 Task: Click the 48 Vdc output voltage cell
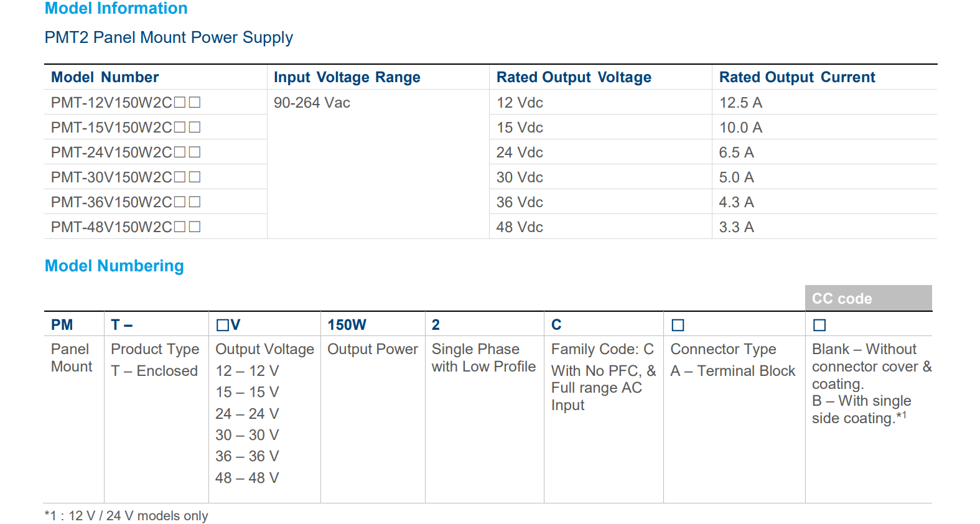pyautogui.click(x=520, y=227)
